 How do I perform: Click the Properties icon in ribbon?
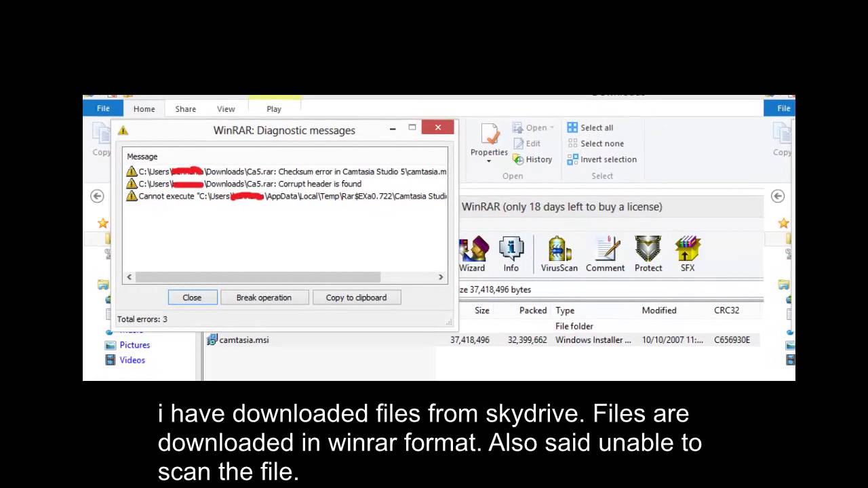pos(489,134)
